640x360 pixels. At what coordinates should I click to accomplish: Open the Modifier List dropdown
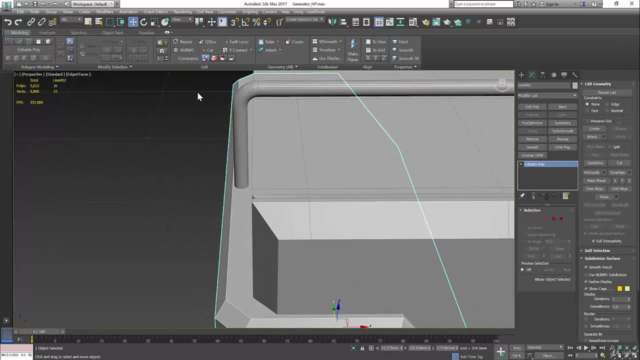coord(547,95)
